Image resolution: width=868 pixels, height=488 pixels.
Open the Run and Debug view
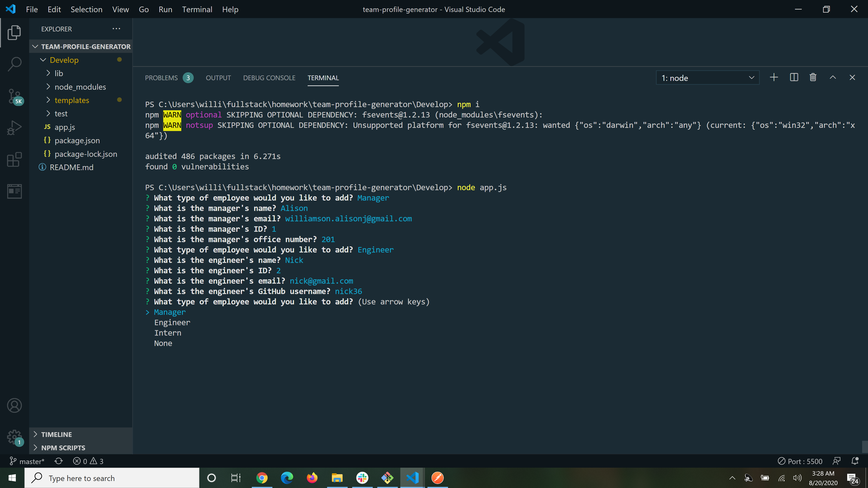click(14, 127)
